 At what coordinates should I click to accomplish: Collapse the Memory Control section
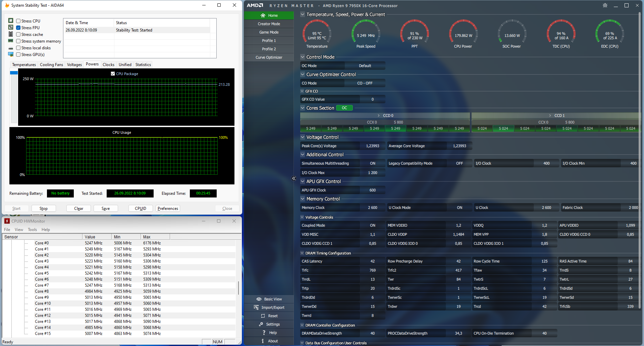point(303,199)
